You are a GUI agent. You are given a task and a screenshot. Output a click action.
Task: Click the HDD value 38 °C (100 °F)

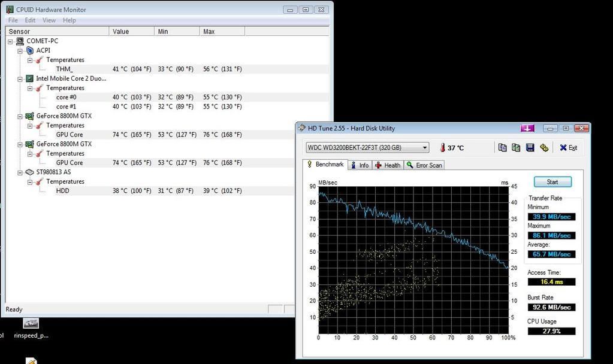tap(132, 191)
